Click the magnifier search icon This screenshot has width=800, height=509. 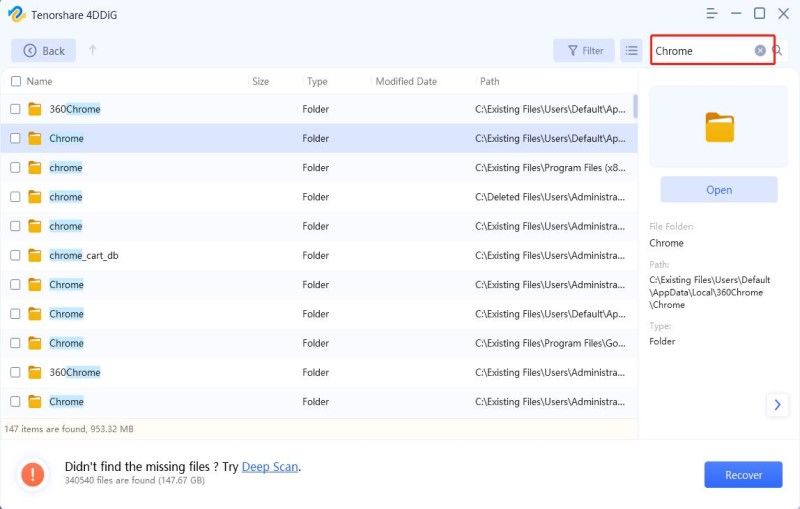777,51
